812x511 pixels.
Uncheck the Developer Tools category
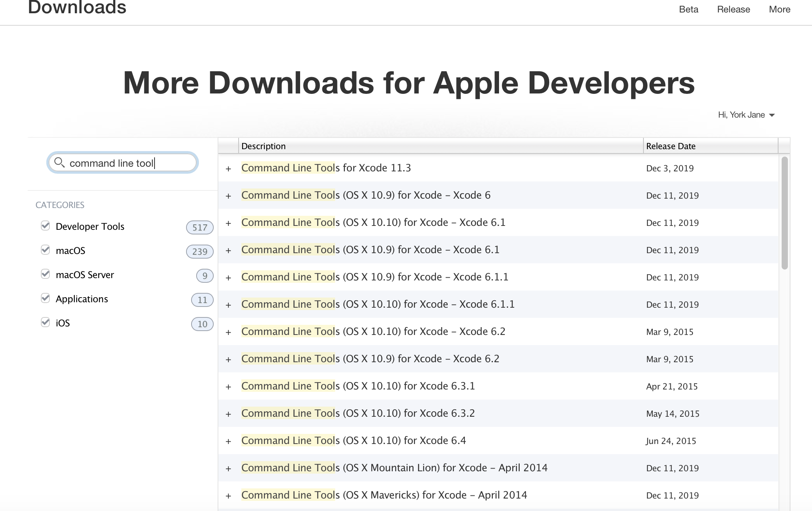pos(45,226)
